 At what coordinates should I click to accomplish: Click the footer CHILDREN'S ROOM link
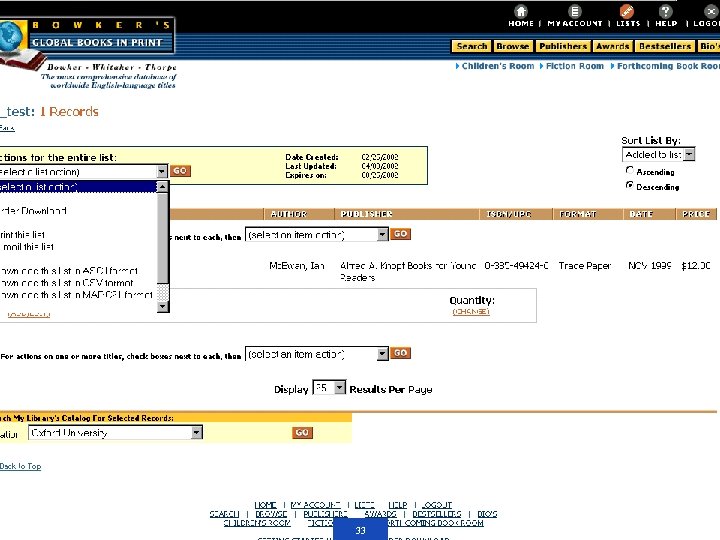point(257,523)
